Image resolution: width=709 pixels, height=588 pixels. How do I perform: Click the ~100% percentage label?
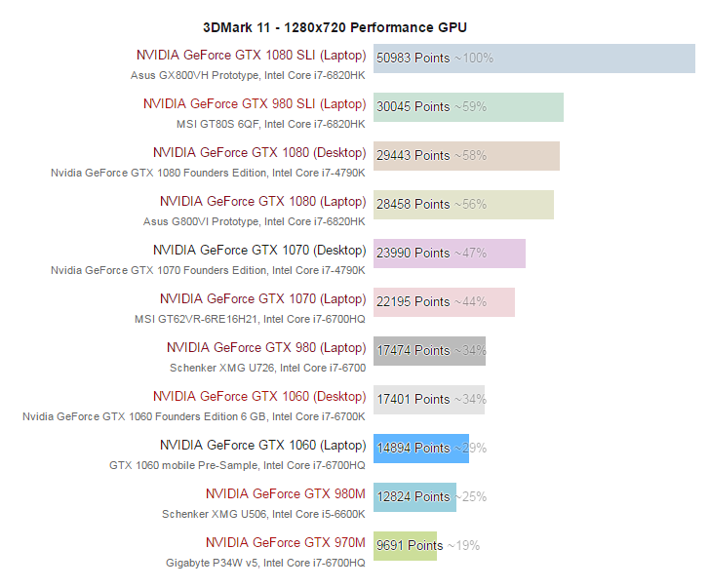474,59
